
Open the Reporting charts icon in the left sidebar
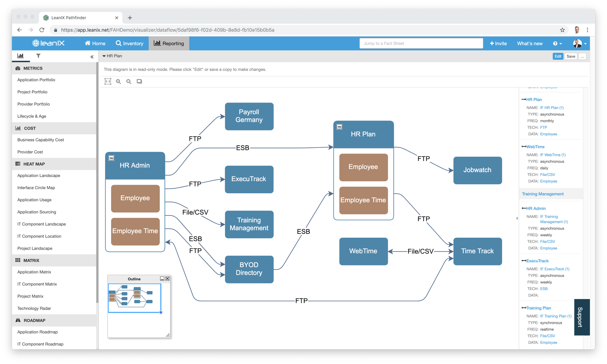click(x=20, y=56)
